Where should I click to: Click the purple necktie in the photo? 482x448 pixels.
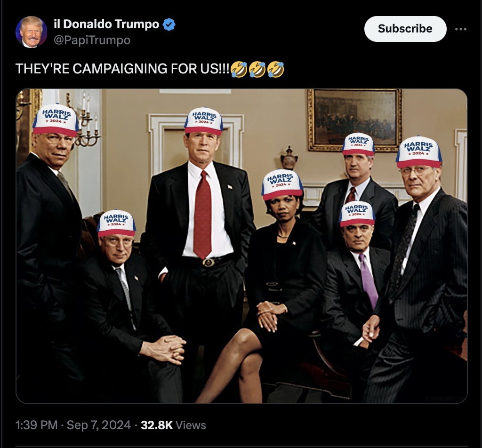(x=369, y=281)
